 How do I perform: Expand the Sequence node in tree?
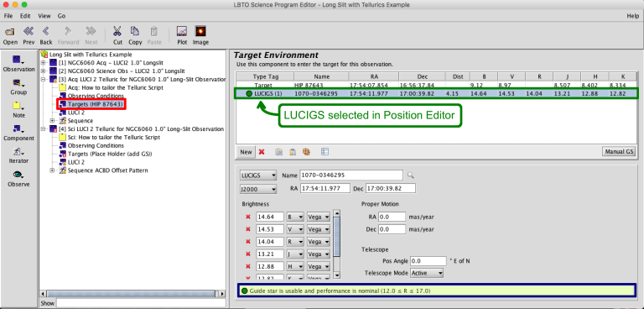[53, 121]
